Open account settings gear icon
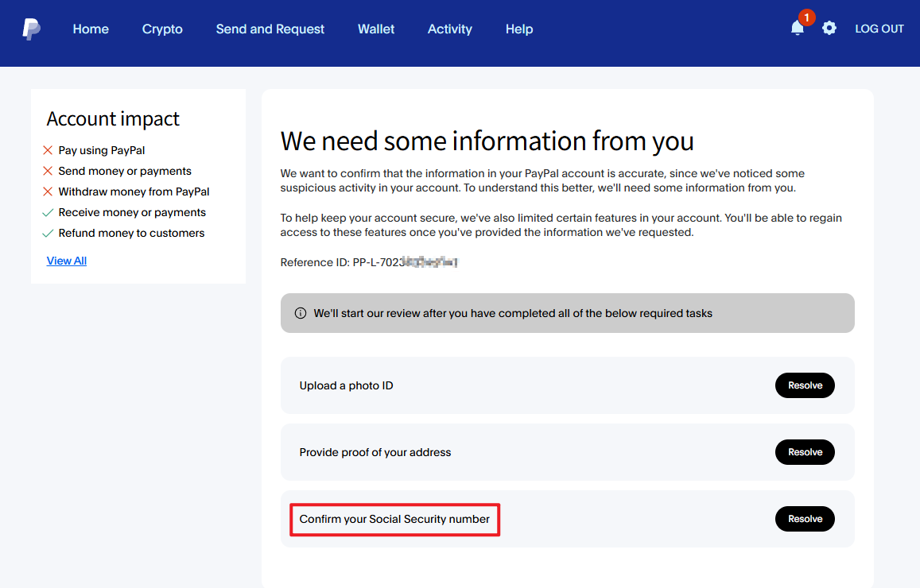 click(829, 29)
